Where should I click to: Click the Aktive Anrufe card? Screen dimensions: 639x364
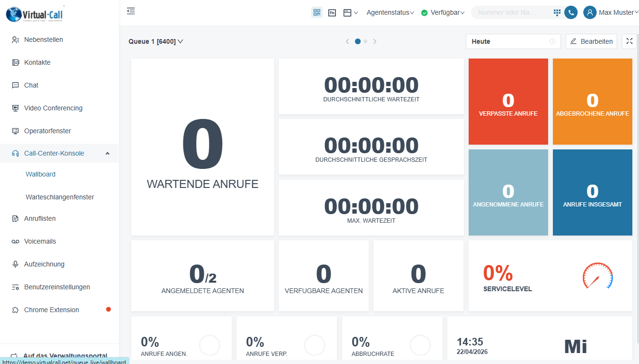coord(418,275)
